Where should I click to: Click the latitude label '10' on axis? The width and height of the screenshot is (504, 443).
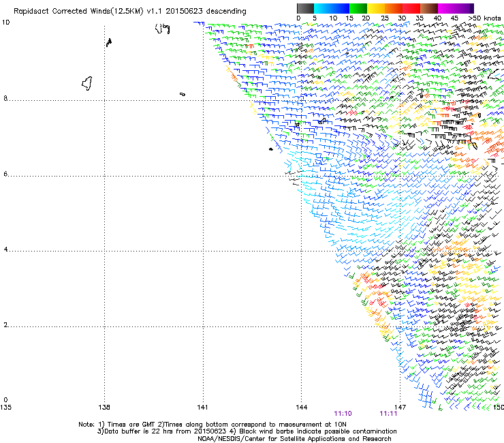click(x=5, y=22)
